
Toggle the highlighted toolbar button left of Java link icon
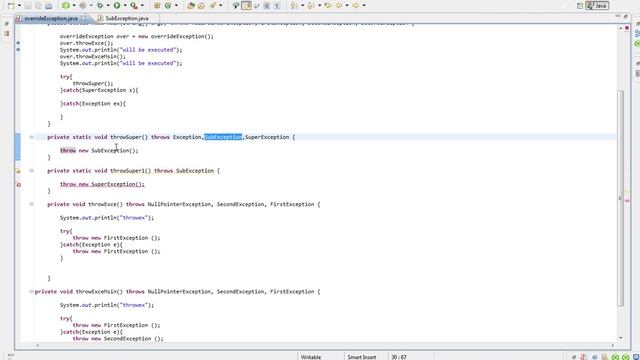click(246, 6)
